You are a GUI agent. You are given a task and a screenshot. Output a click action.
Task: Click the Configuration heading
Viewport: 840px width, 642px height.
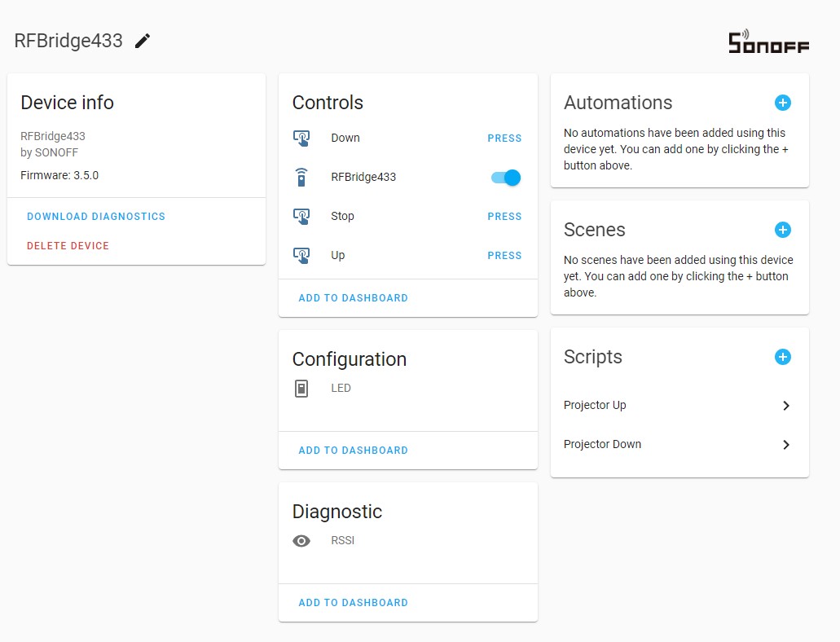click(350, 359)
